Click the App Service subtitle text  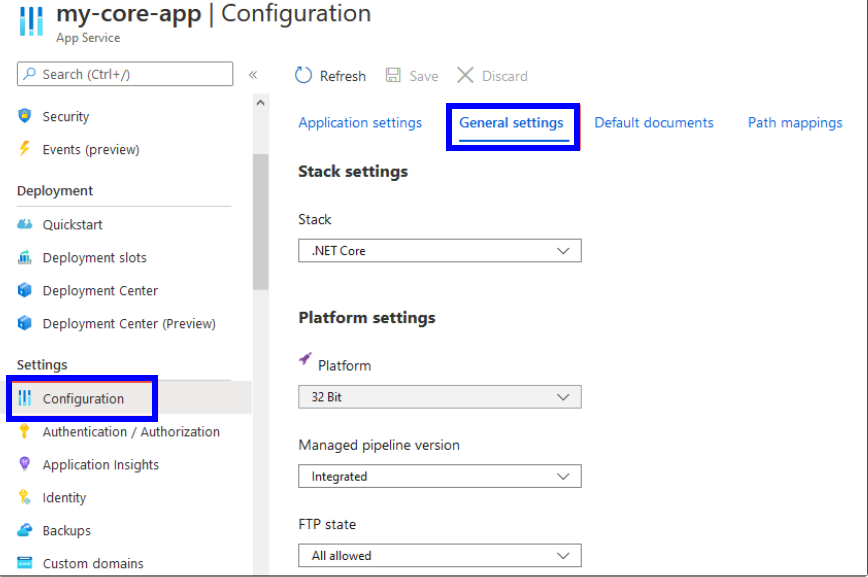(88, 38)
